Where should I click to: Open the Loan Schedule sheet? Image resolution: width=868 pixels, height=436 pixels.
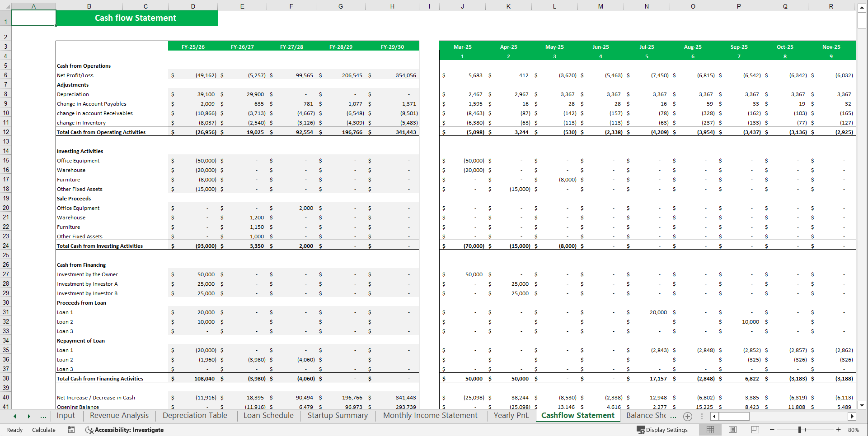[x=267, y=416]
